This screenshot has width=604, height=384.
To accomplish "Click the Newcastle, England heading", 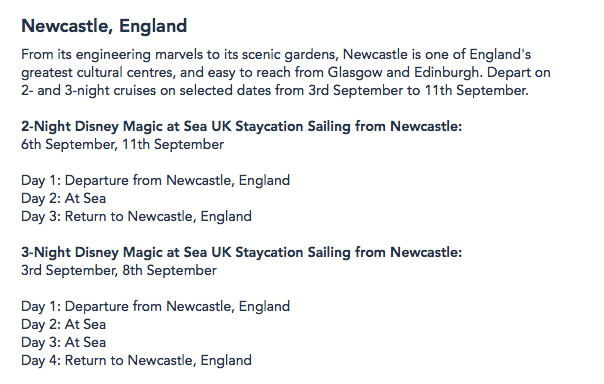I will click(x=104, y=27).
